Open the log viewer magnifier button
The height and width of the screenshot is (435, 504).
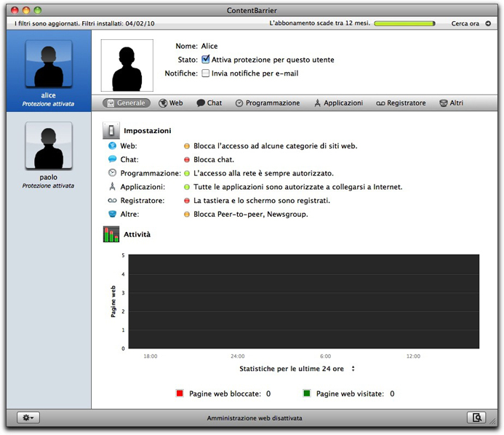tap(476, 418)
